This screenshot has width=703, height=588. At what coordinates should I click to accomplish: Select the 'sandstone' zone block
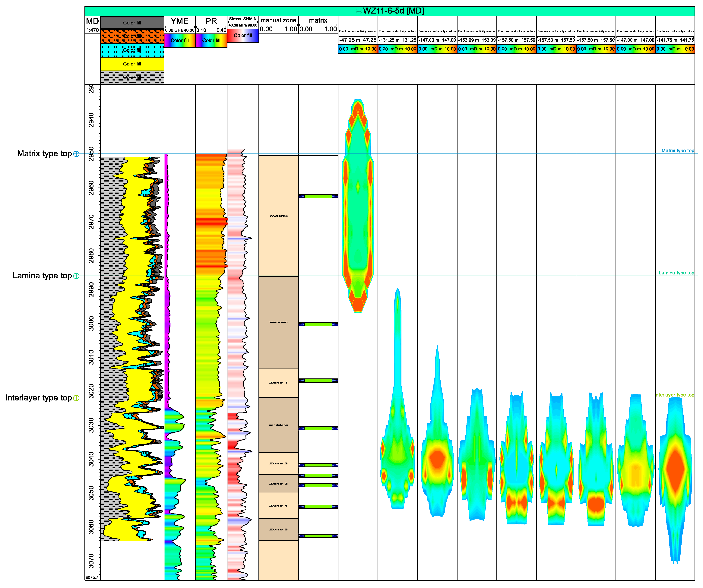pos(278,425)
